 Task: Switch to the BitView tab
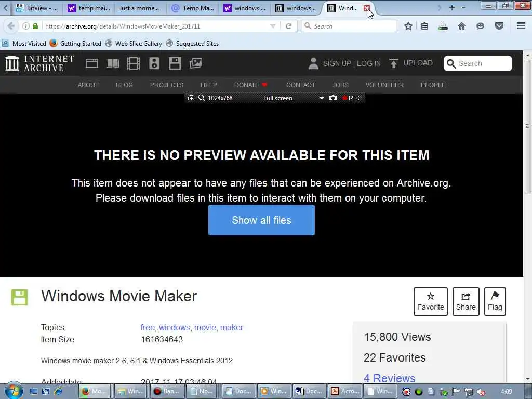(37, 8)
